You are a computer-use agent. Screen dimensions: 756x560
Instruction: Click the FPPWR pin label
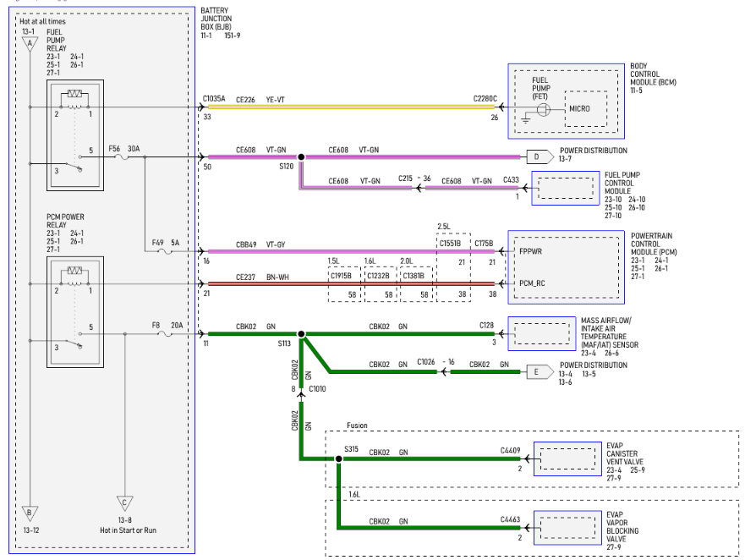(x=530, y=251)
